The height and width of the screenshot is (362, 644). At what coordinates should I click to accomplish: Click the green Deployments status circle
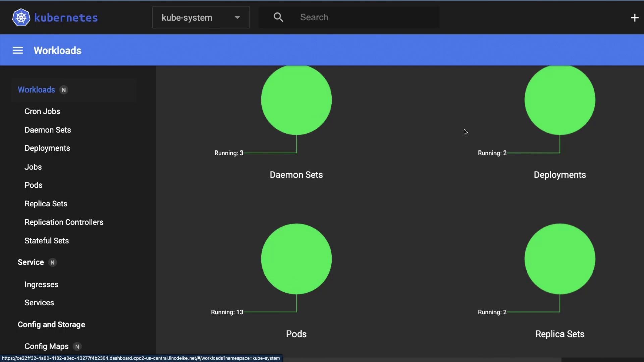(559, 100)
